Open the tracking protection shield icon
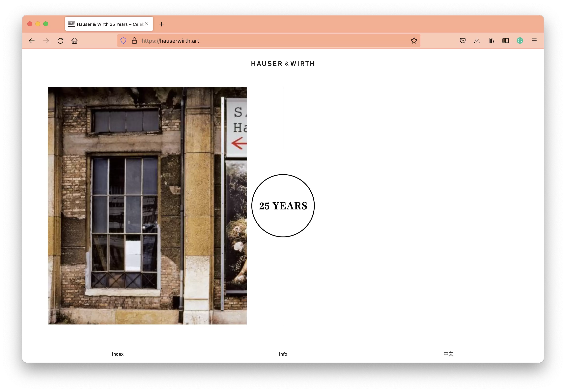566x392 pixels. pyautogui.click(x=123, y=41)
